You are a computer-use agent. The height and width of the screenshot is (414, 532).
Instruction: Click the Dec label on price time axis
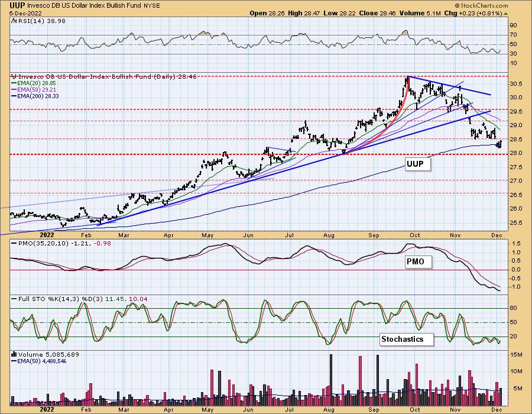(x=497, y=235)
